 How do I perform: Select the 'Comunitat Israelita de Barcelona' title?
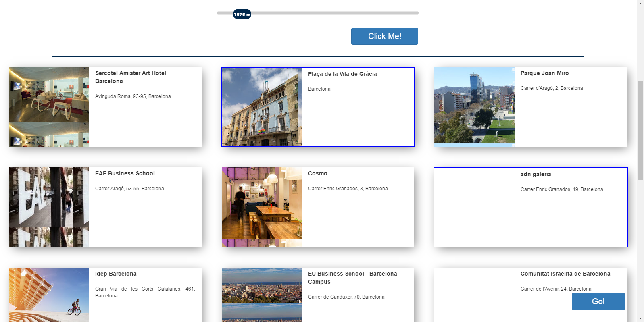point(565,274)
